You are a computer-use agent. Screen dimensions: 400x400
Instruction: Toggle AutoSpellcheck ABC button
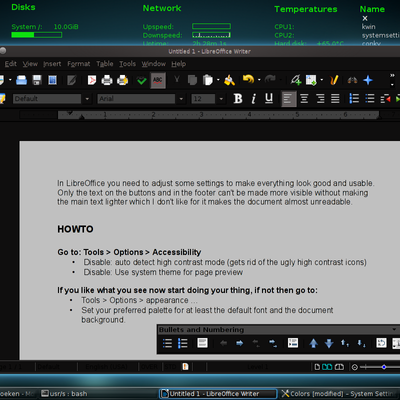(158, 80)
